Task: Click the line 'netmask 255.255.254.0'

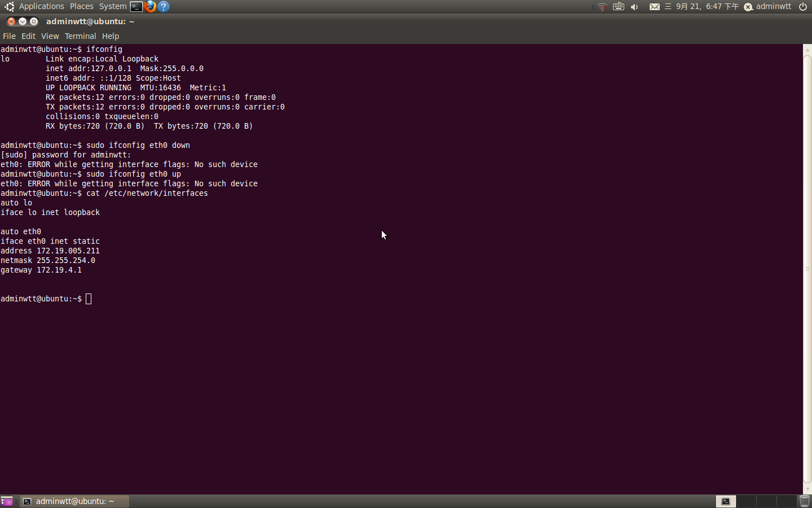Action: coord(48,260)
